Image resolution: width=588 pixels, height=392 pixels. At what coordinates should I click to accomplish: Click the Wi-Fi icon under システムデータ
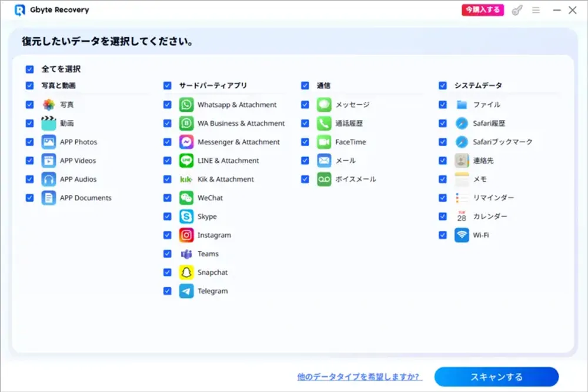click(x=460, y=235)
